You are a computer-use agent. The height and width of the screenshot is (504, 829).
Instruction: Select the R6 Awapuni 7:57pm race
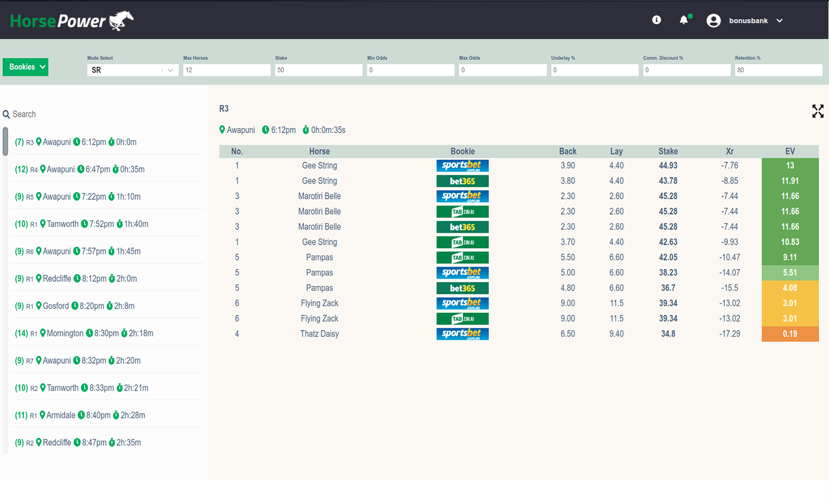tap(107, 251)
